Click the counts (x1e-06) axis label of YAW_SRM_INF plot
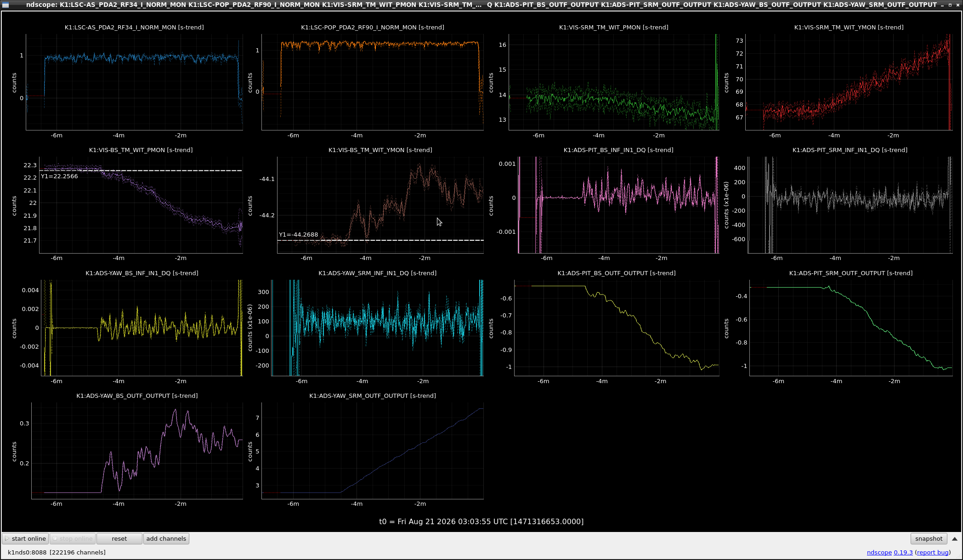This screenshot has width=963, height=560. click(x=250, y=328)
